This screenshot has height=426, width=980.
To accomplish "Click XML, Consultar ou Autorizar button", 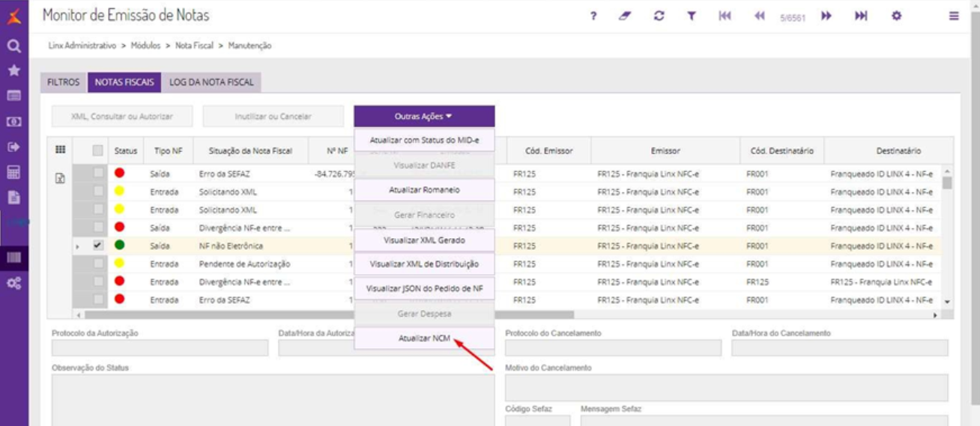I will [x=121, y=116].
